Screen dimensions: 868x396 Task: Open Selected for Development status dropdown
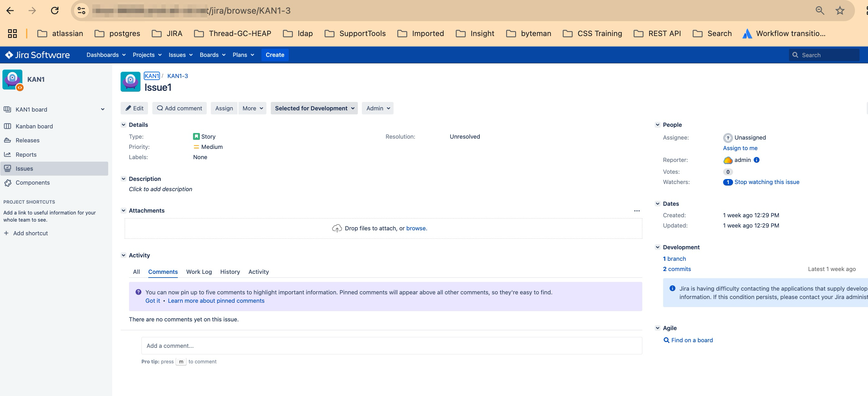click(x=314, y=108)
